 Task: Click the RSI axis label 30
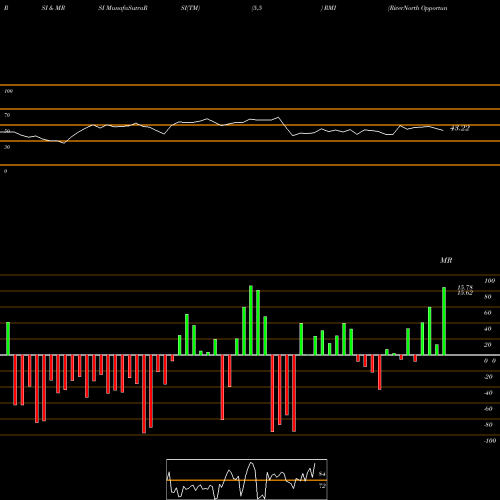[7, 147]
